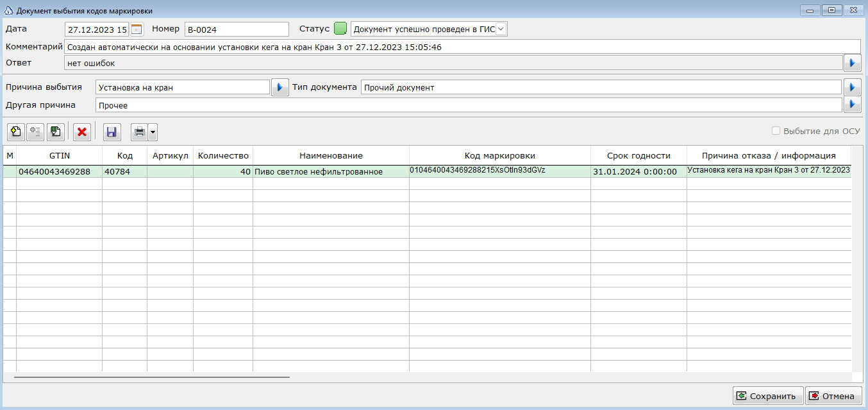Click the Количество column header

223,155
